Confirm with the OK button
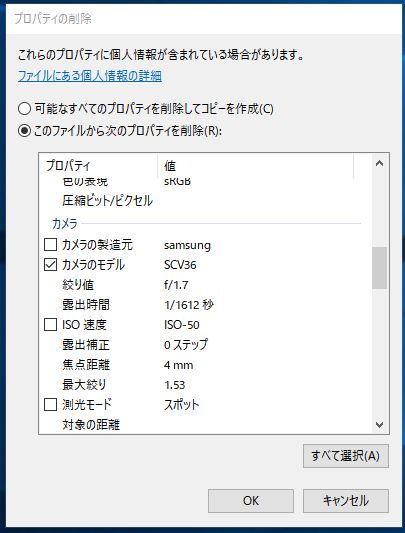The width and height of the screenshot is (405, 533). [251, 501]
